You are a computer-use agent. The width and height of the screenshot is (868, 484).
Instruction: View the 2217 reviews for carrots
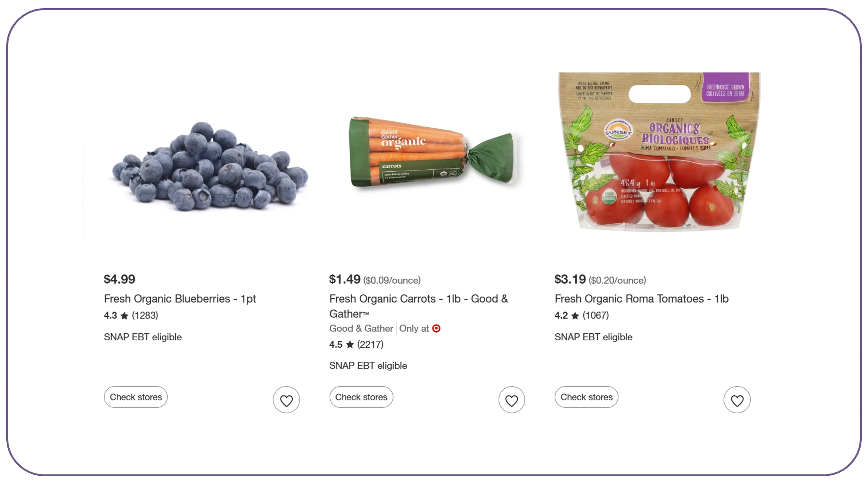pyautogui.click(x=370, y=344)
